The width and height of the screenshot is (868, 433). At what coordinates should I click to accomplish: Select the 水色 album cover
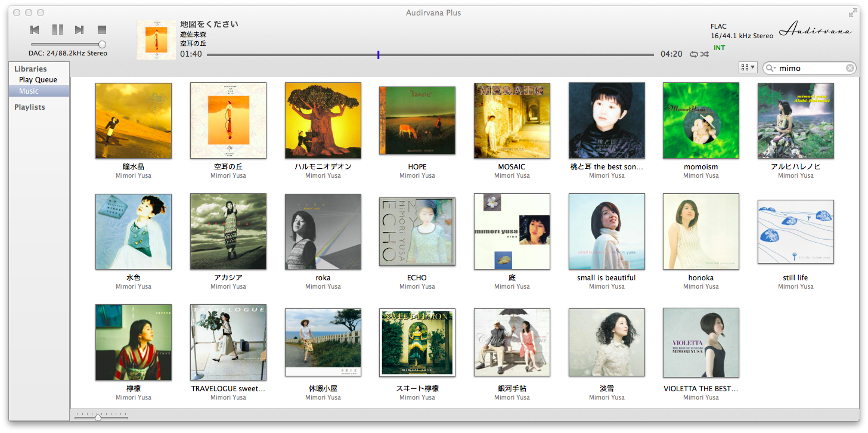pyautogui.click(x=134, y=231)
